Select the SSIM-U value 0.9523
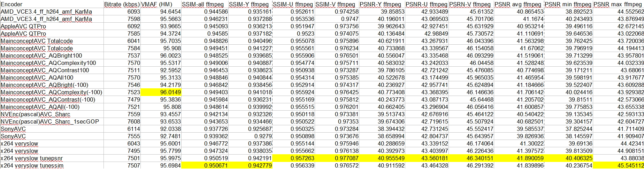Image resolution: width=644 pixels, height=171 pixels. [x=293, y=34]
